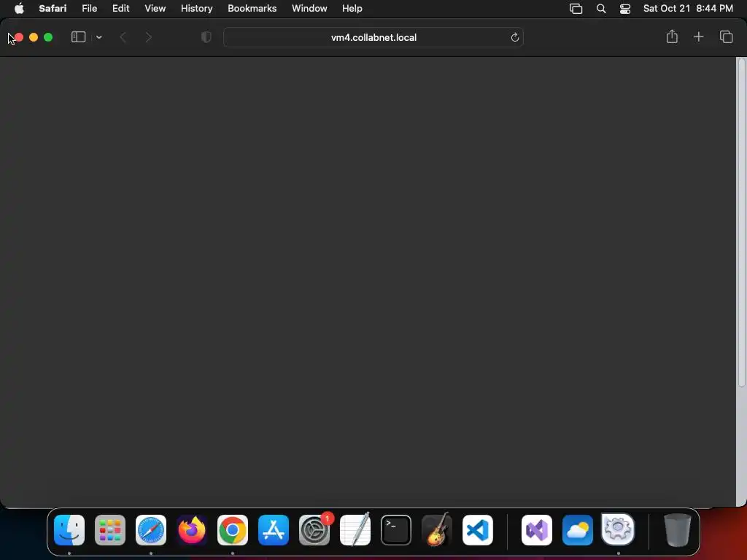Viewport: 747px width, 560px height.
Task: Open the View menu
Action: click(x=155, y=9)
